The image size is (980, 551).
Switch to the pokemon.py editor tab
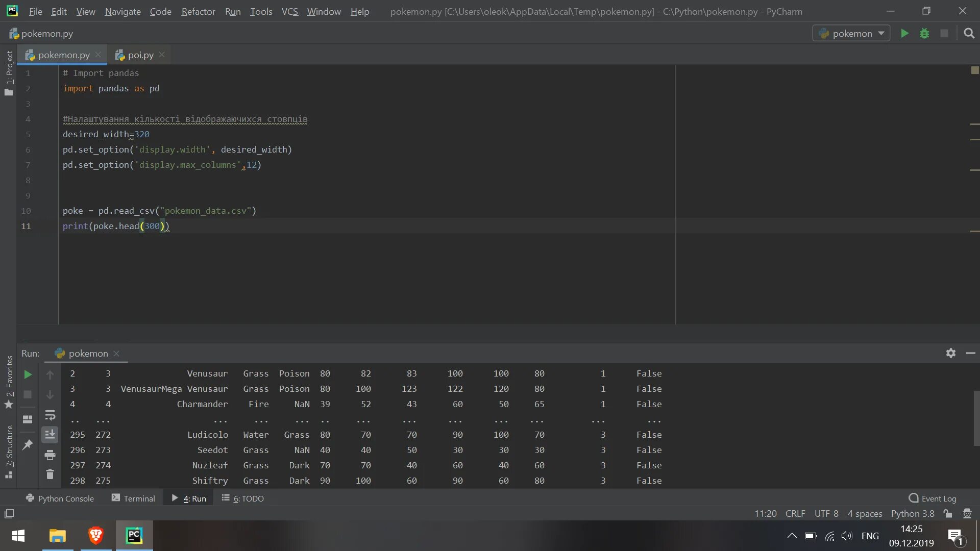[x=63, y=55]
